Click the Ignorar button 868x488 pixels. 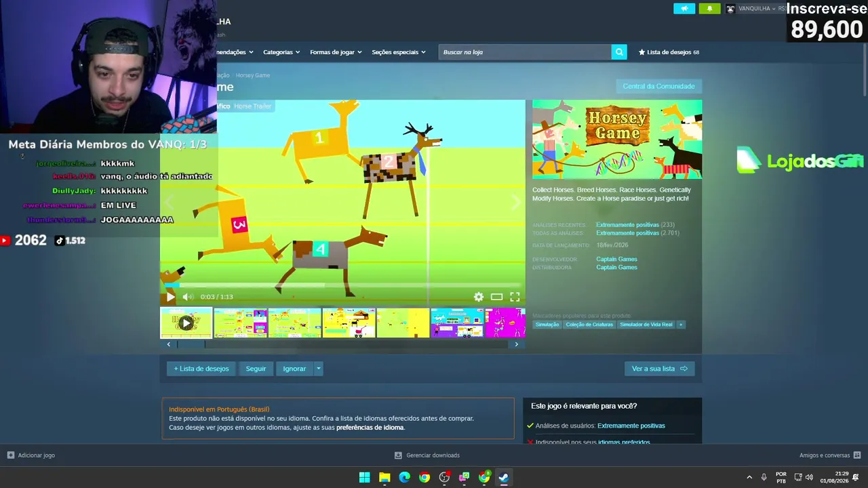point(294,369)
